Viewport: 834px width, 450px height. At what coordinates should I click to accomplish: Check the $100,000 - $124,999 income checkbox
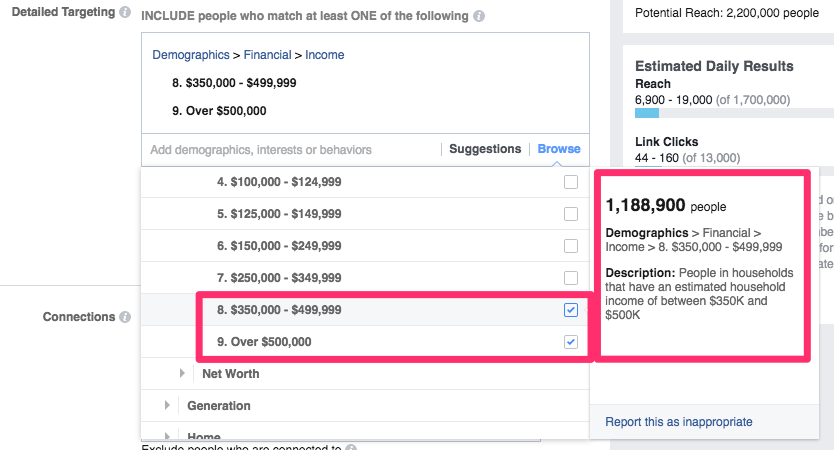[x=571, y=182]
